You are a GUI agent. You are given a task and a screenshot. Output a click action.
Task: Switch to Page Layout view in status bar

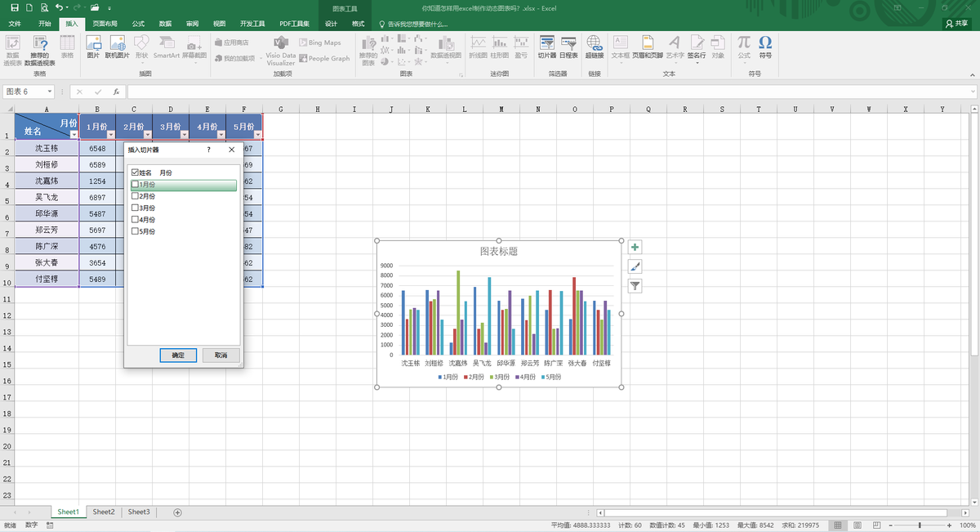[857, 525]
